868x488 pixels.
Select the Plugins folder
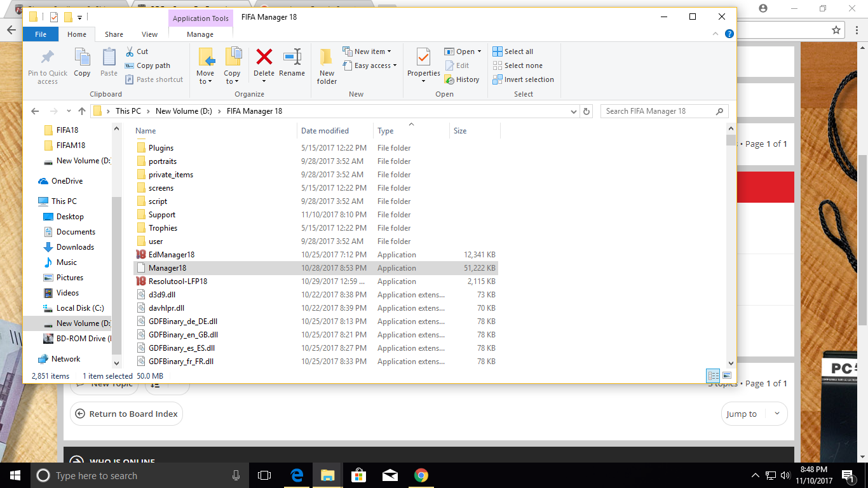tap(161, 148)
